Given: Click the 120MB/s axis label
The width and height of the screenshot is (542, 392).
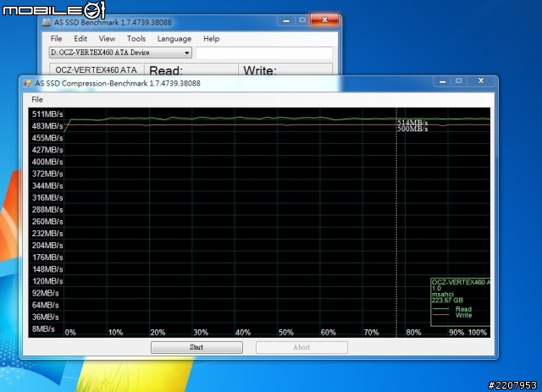Looking at the screenshot, I should [x=47, y=281].
